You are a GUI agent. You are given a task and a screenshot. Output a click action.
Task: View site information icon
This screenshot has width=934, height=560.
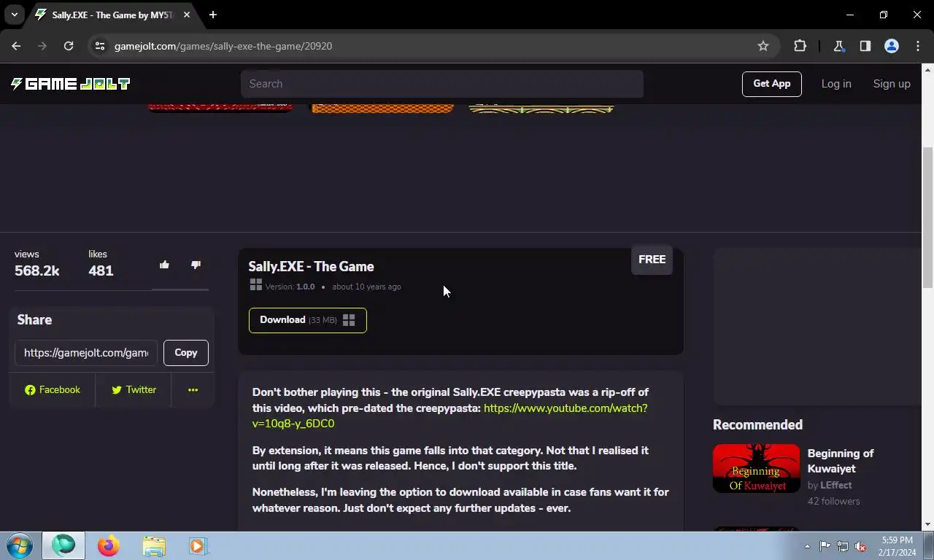coord(100,46)
